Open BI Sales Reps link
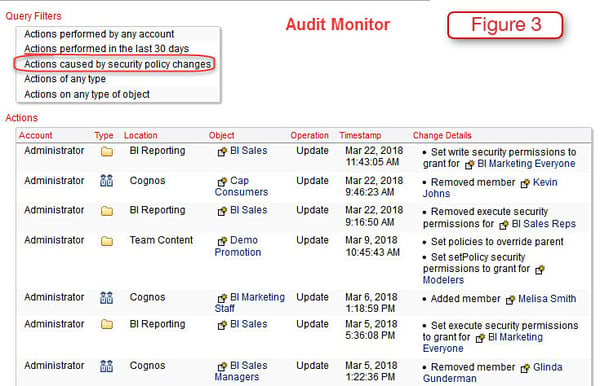Viewport: 600px width, 386px height. pyautogui.click(x=543, y=224)
